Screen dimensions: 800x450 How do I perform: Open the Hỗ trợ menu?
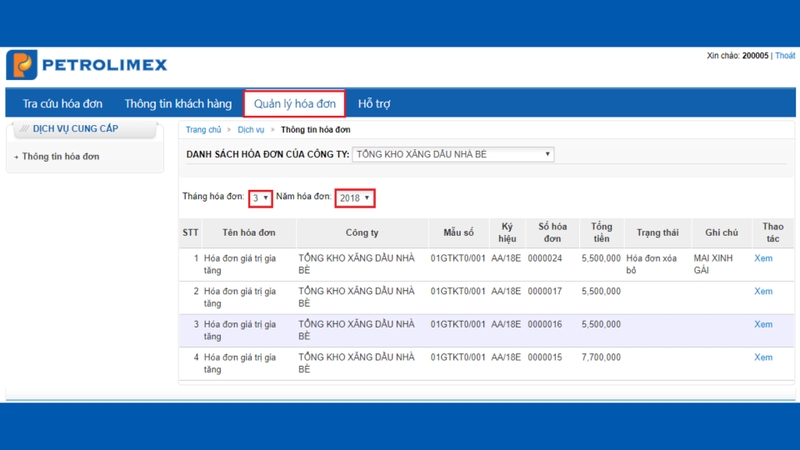374,104
